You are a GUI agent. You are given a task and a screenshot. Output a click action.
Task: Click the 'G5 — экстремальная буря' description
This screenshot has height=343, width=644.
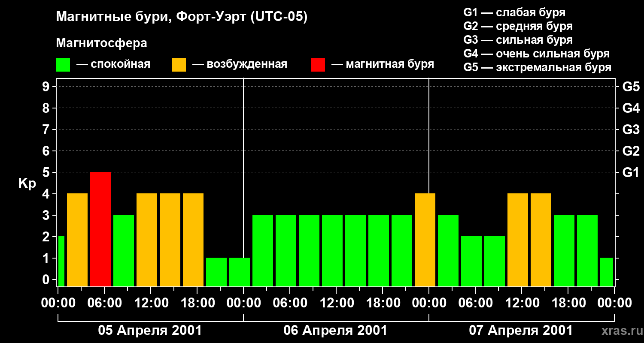tap(537, 67)
